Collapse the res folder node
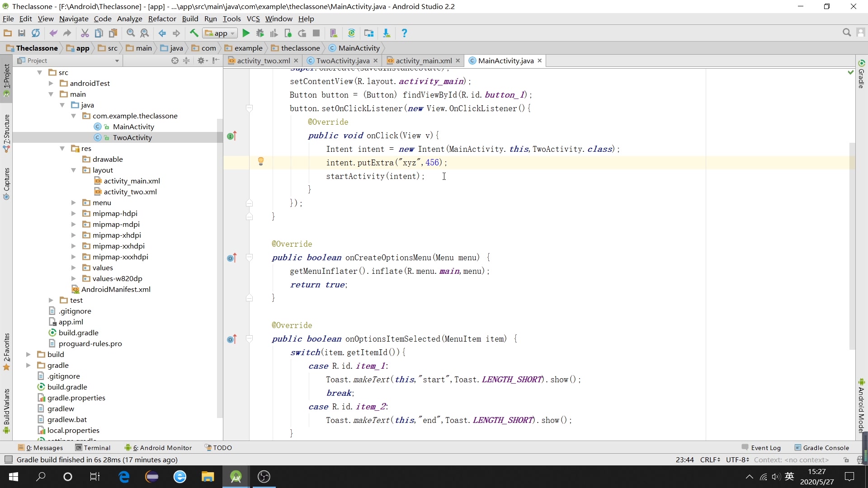868x488 pixels. 62,148
